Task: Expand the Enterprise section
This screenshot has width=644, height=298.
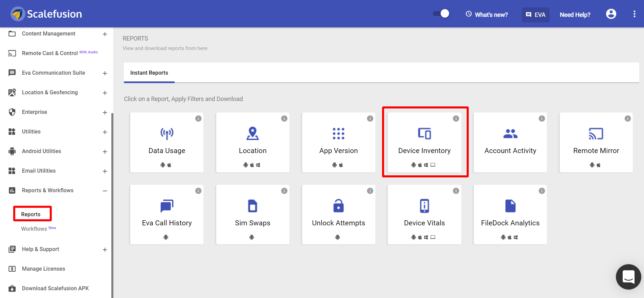Action: click(105, 113)
